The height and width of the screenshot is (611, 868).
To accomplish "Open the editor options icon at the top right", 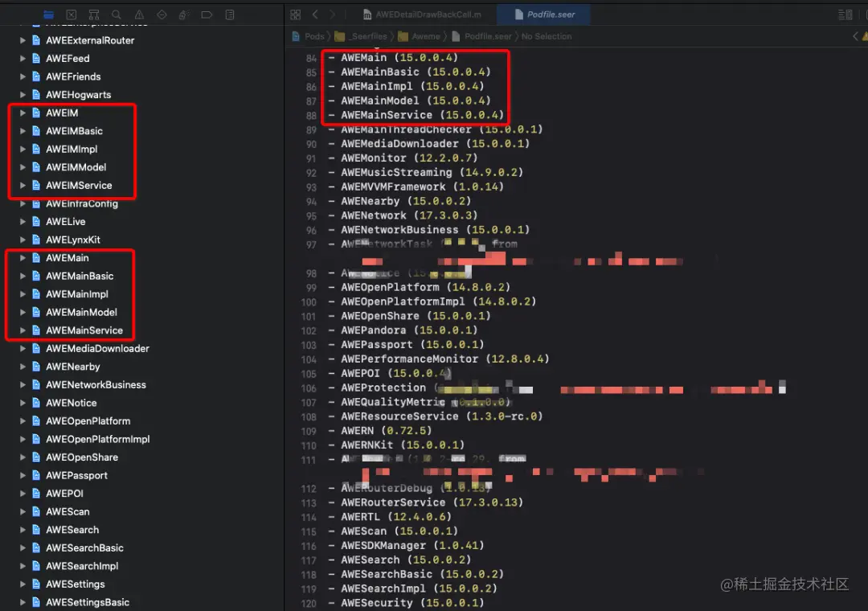I will pos(845,15).
